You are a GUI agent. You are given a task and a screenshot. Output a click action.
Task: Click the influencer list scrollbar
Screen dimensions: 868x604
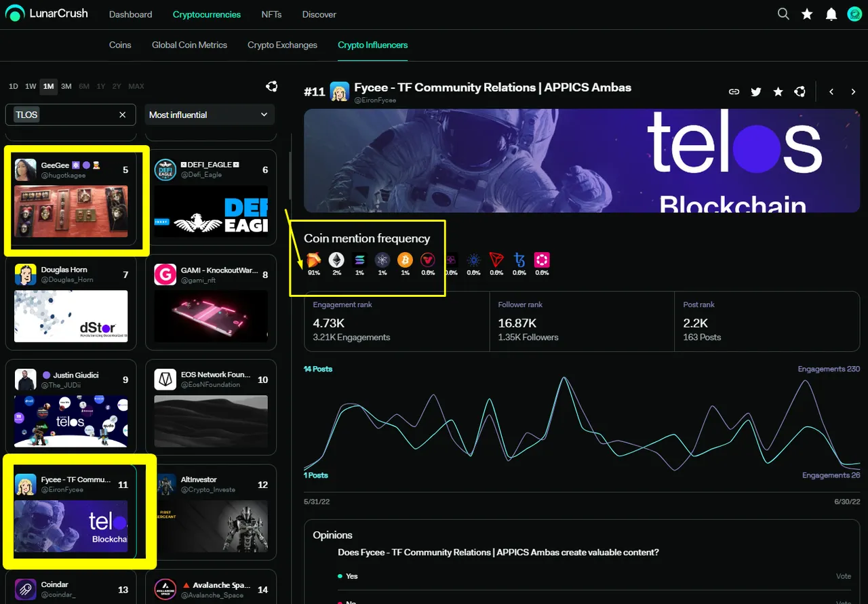pyautogui.click(x=290, y=176)
